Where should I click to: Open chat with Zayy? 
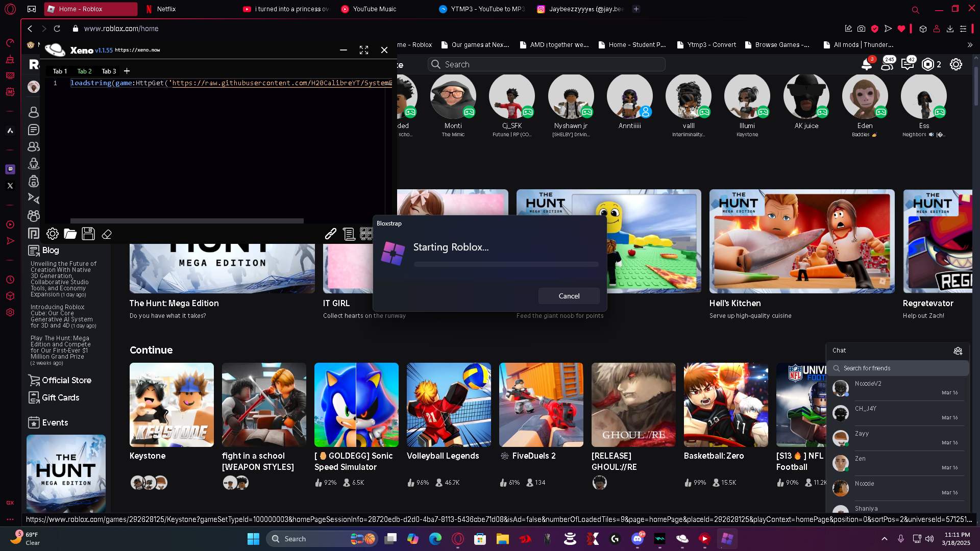click(x=898, y=438)
